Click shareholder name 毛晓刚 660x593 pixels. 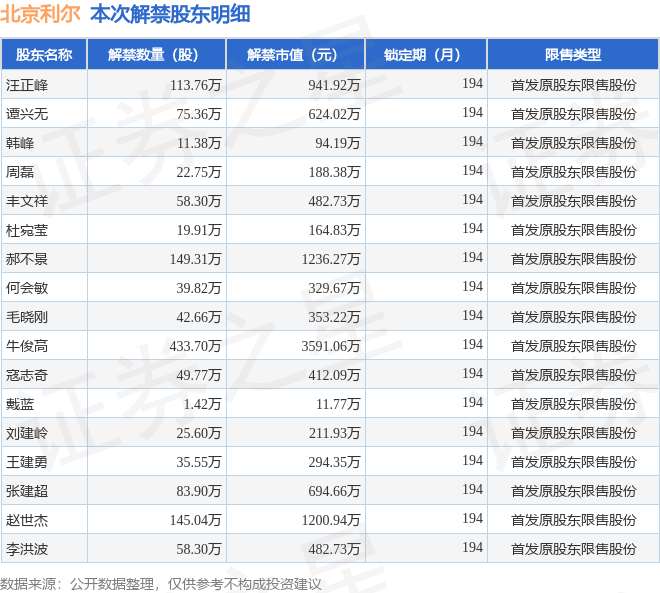(x=27, y=317)
